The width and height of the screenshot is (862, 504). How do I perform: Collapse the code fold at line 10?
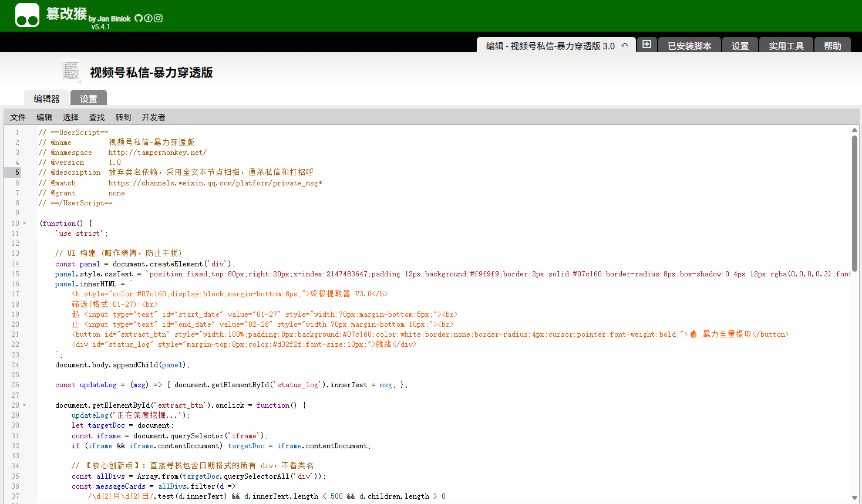pyautogui.click(x=24, y=224)
